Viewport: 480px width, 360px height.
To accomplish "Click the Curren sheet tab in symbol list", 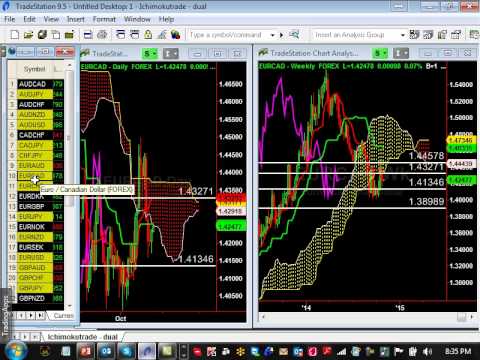I will tap(63, 315).
